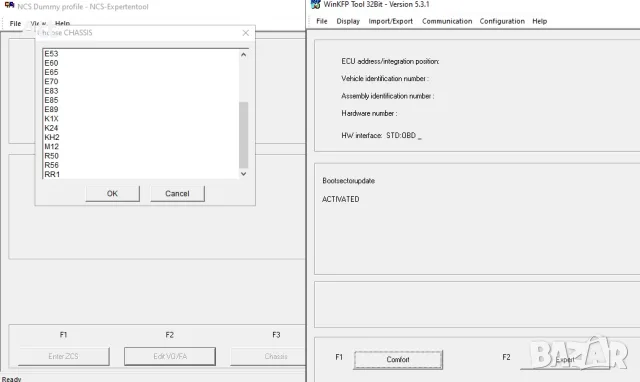Click the ACTIVATED status text
Viewport: 640px width, 382px height.
tap(341, 199)
